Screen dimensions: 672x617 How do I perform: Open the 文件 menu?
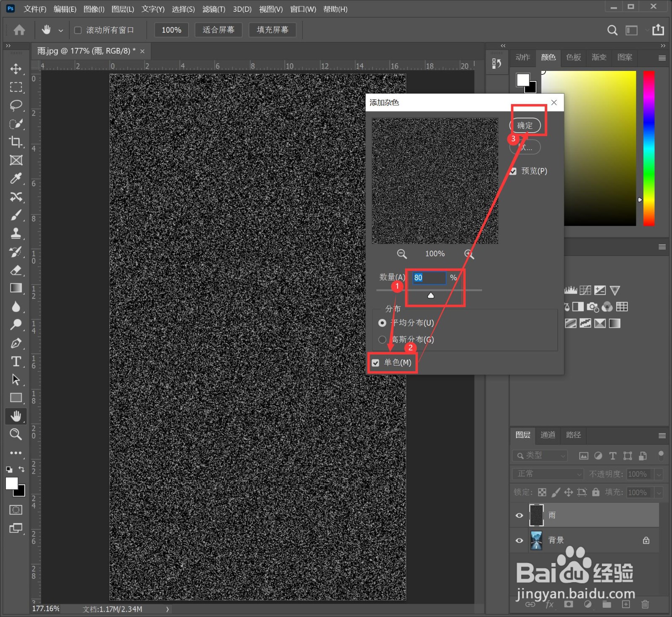(x=35, y=9)
